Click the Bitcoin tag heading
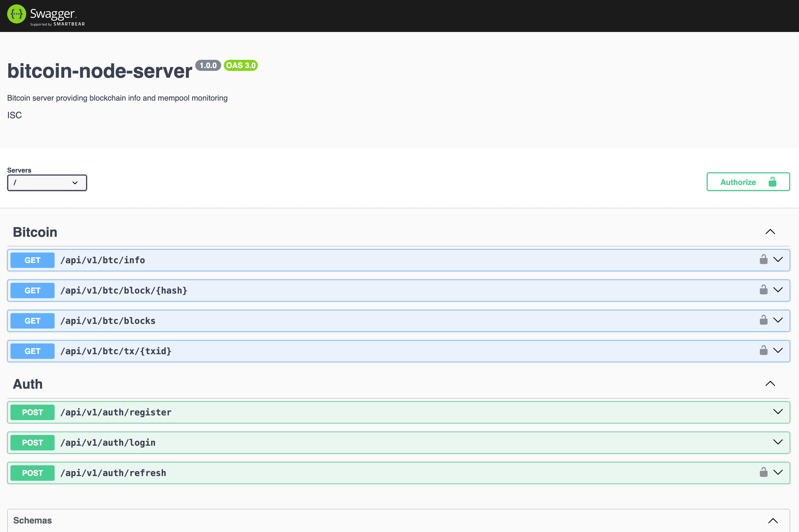 pyautogui.click(x=35, y=232)
